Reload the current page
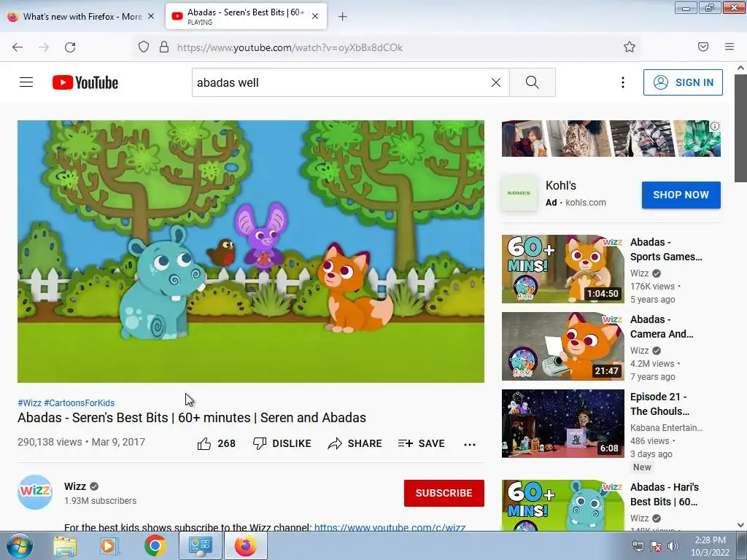 point(70,47)
